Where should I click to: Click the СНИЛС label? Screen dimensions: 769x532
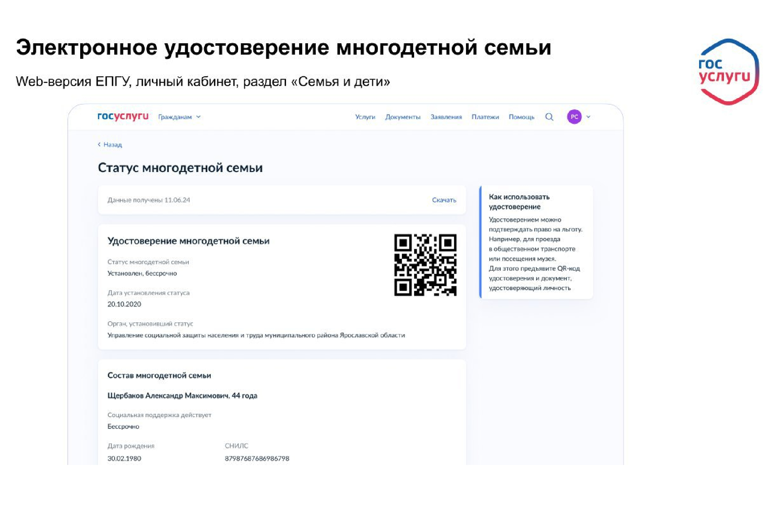pos(236,446)
